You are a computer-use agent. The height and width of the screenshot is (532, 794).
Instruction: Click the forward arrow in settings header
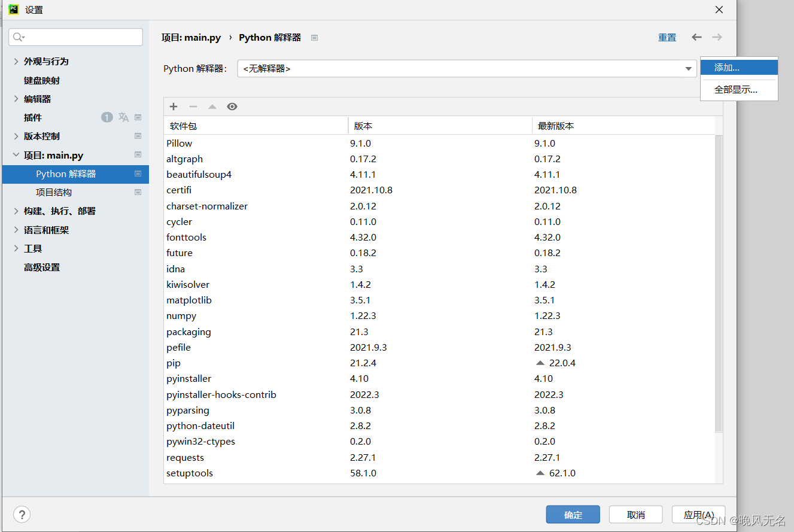click(717, 37)
